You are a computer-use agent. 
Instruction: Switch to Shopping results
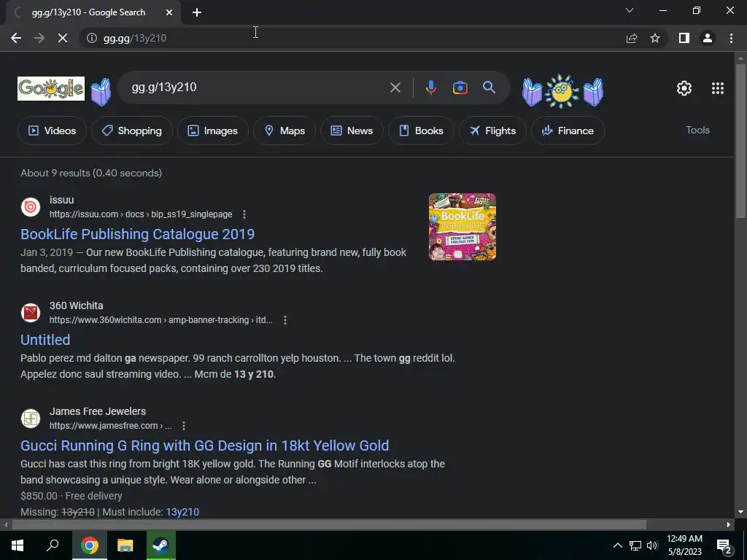(x=132, y=131)
